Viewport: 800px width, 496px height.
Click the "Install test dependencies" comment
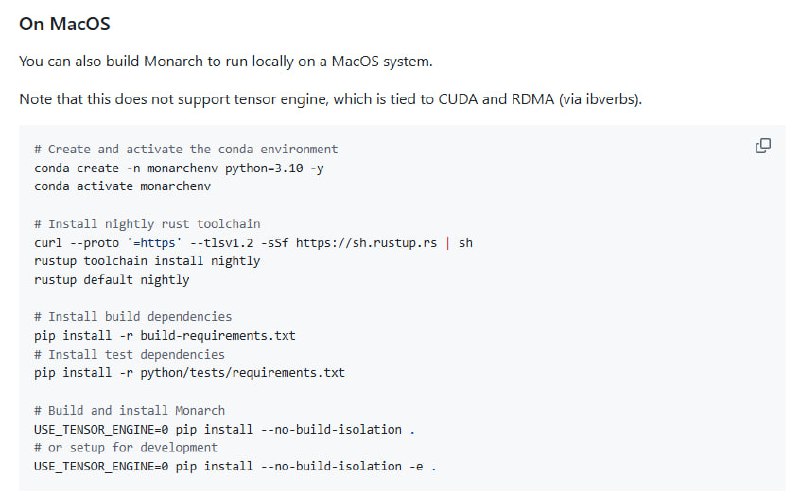129,354
